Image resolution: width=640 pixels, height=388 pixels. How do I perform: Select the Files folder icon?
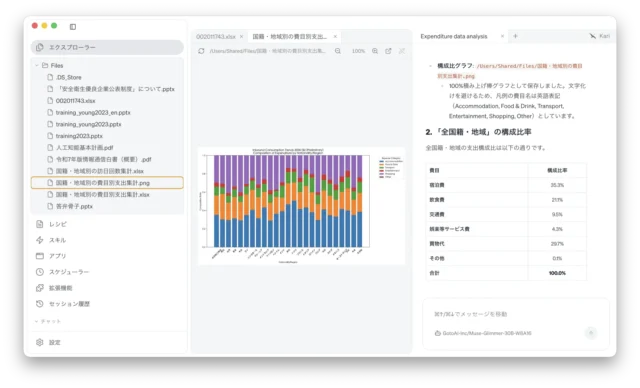coord(45,65)
